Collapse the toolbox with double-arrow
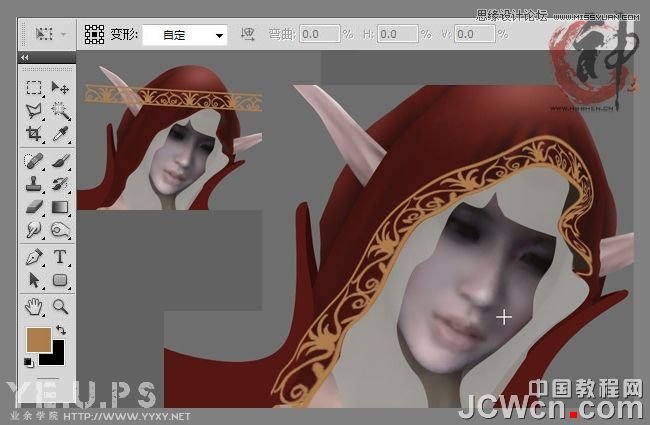Viewport: 650px width, 425px height. click(x=24, y=57)
